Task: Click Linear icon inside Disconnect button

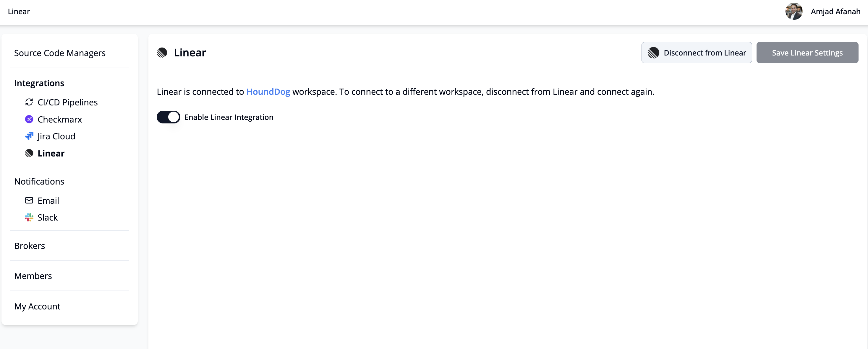Action: [653, 53]
